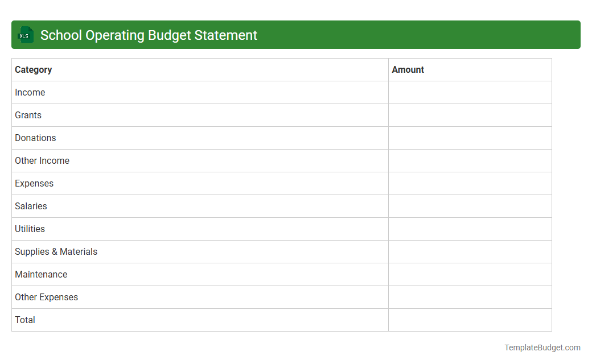This screenshot has height=364, width=592.
Task: Select the Income row label
Action: pos(30,92)
